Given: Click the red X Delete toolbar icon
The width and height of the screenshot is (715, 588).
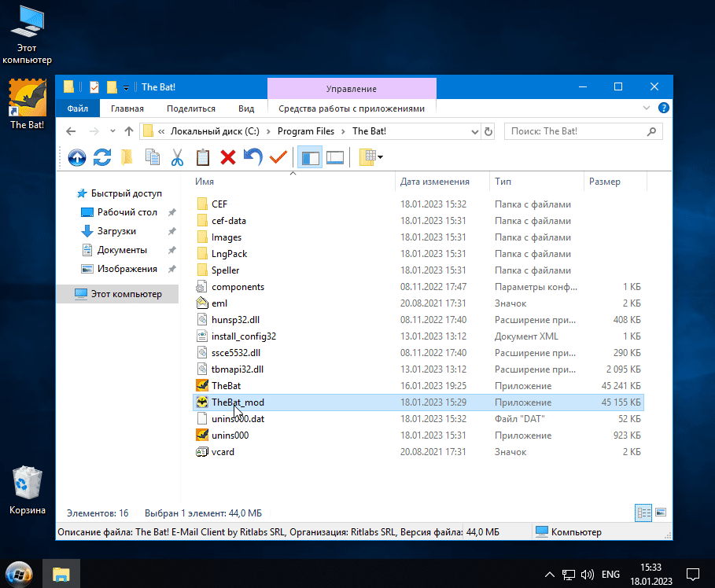Looking at the screenshot, I should 228,157.
